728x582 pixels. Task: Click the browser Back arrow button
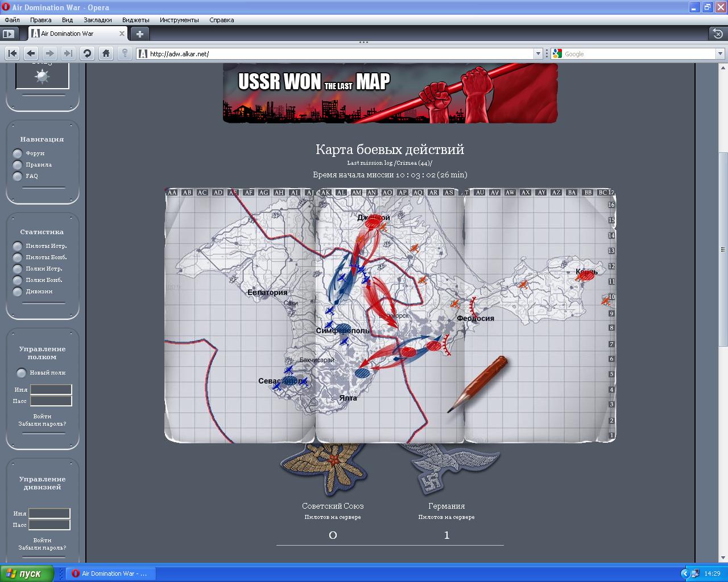pyautogui.click(x=31, y=53)
